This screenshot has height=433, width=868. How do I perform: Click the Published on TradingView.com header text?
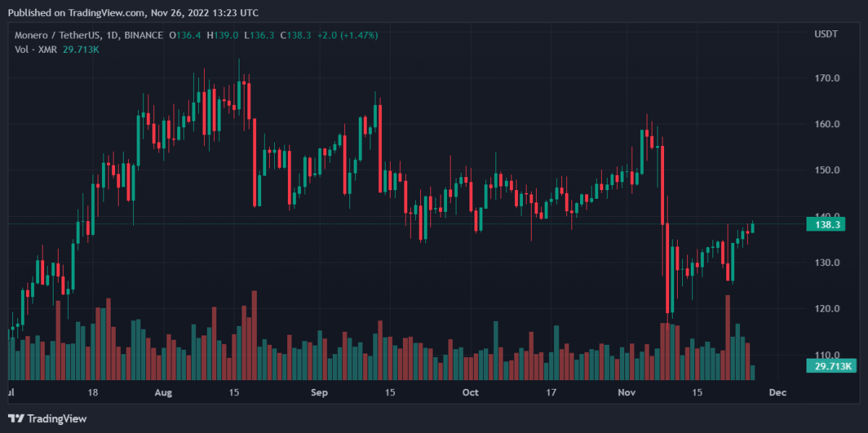133,13
